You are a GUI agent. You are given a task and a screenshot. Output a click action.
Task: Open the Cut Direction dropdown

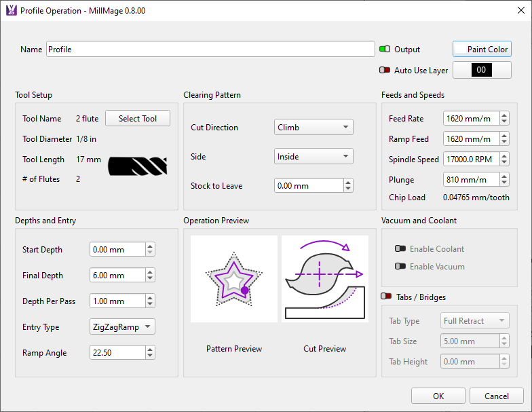[x=313, y=128]
